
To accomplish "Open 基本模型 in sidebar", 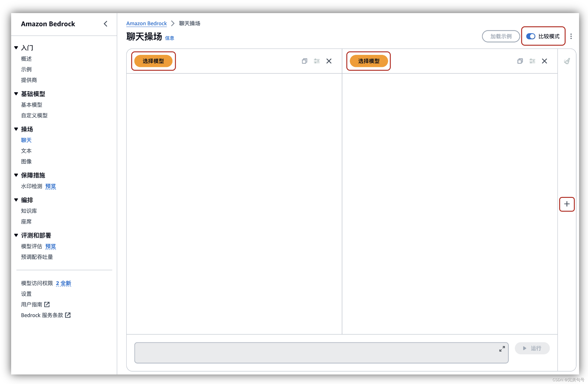I will pos(32,105).
